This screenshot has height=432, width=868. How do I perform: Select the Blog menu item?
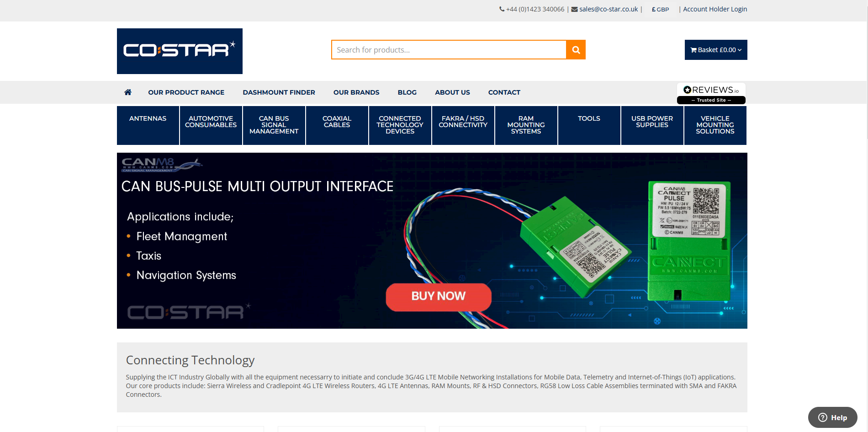pyautogui.click(x=407, y=92)
